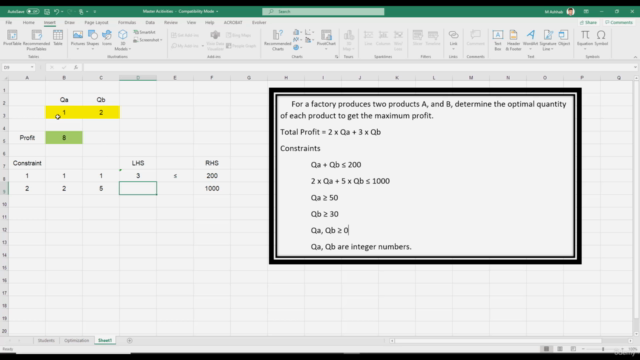Click the Insert Function fx icon
This screenshot has width=640, height=360.
point(76,67)
